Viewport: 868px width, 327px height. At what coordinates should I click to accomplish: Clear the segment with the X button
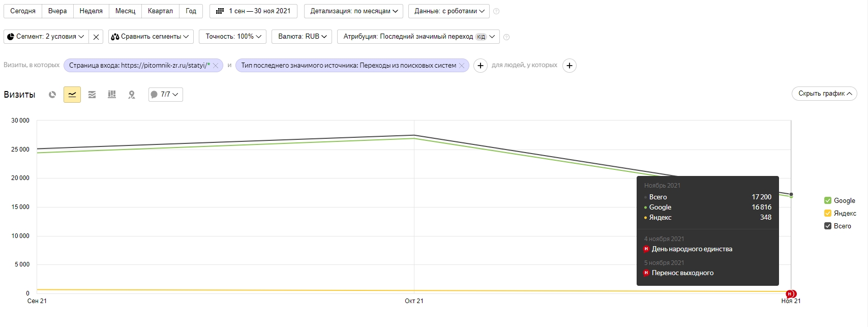[x=96, y=37]
